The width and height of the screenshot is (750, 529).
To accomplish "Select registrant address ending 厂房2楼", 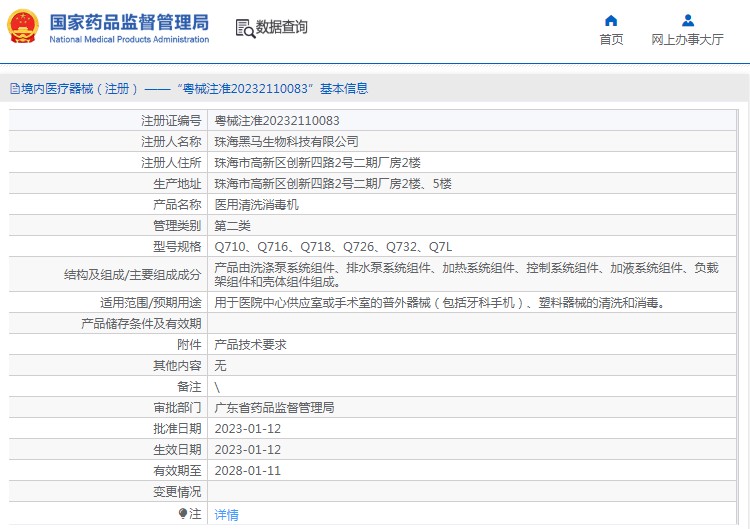I will (318, 163).
